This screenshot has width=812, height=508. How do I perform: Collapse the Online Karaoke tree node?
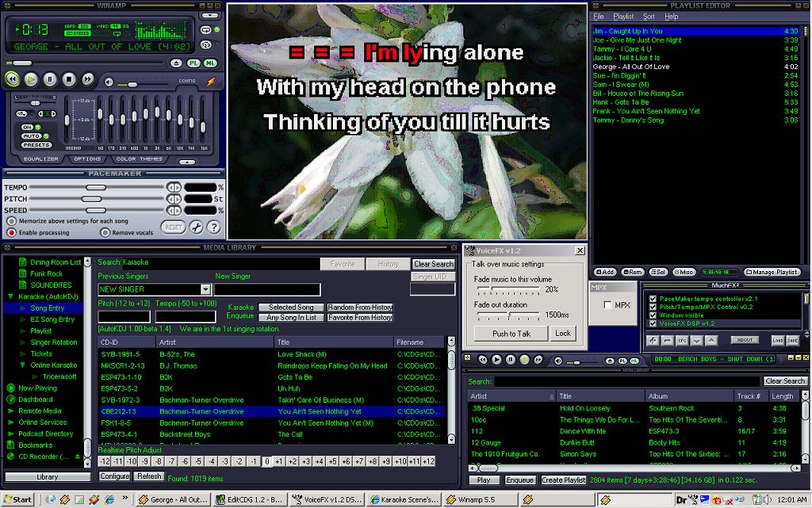(x=22, y=365)
